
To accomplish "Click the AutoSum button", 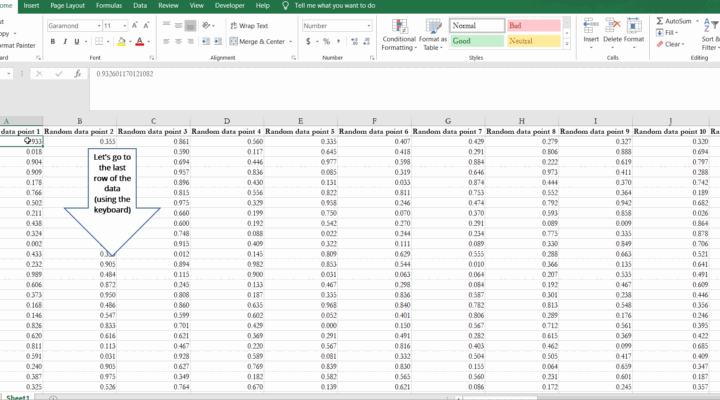I will [x=676, y=20].
